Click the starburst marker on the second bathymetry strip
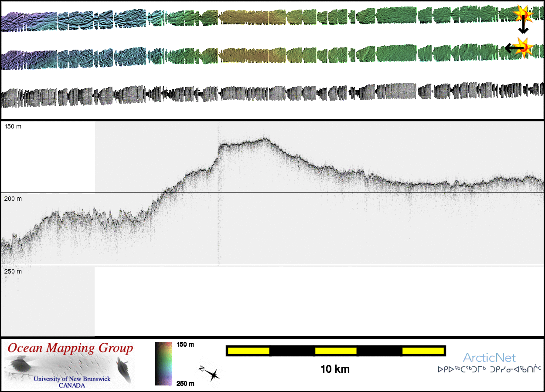The width and height of the screenshot is (545, 392). pyautogui.click(x=524, y=47)
